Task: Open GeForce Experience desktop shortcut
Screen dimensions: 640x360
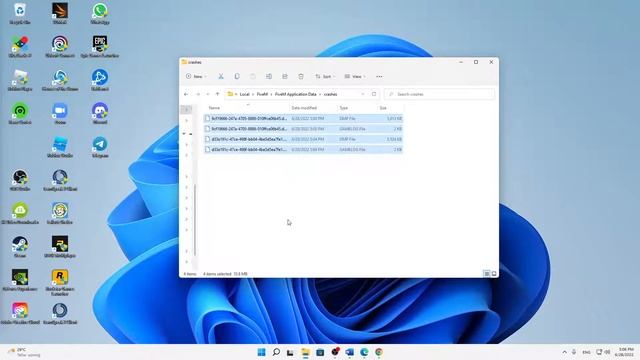Action: (20, 280)
